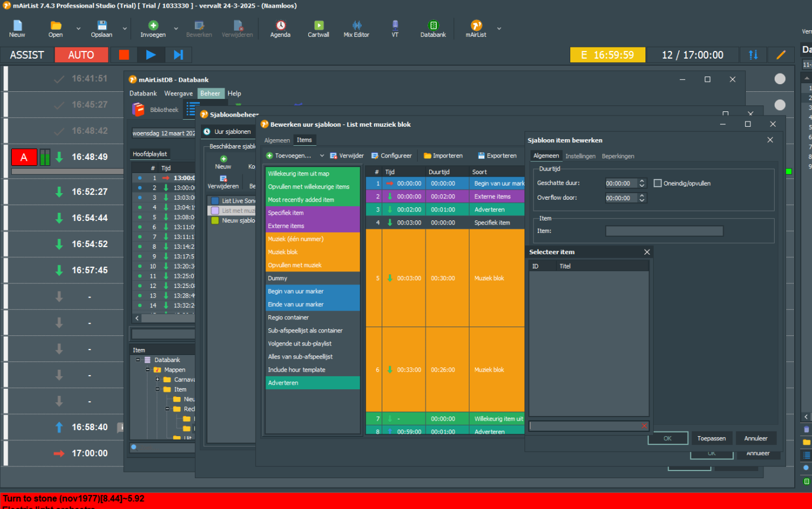The height and width of the screenshot is (509, 812).
Task: Launch the Mix Editor tool
Action: [x=356, y=28]
